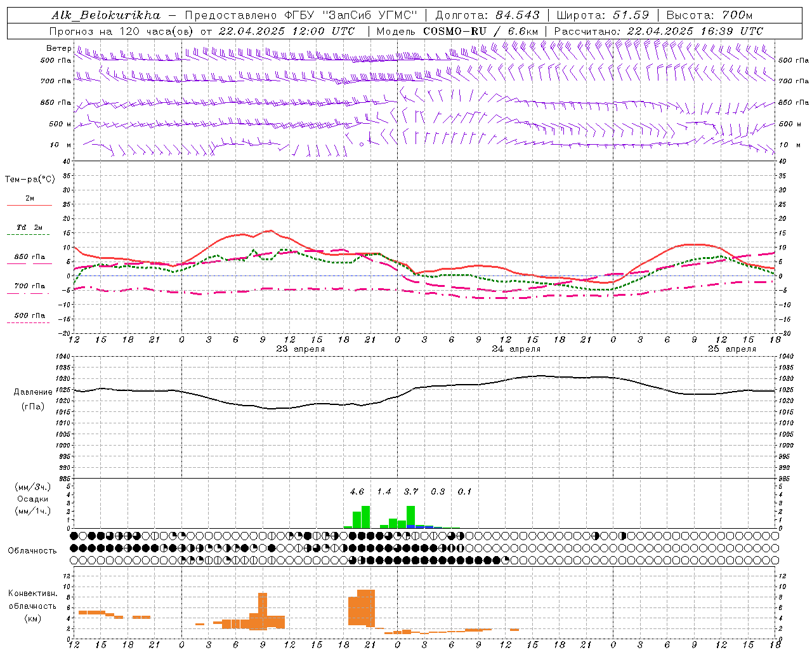
Task: Click the 500 гПа temperature legend entry
Action: [30, 315]
